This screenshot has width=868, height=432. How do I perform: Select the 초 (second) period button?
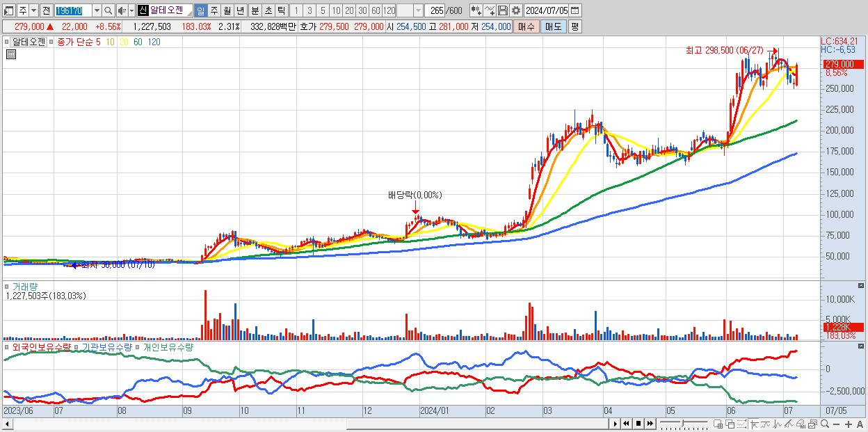[268, 10]
